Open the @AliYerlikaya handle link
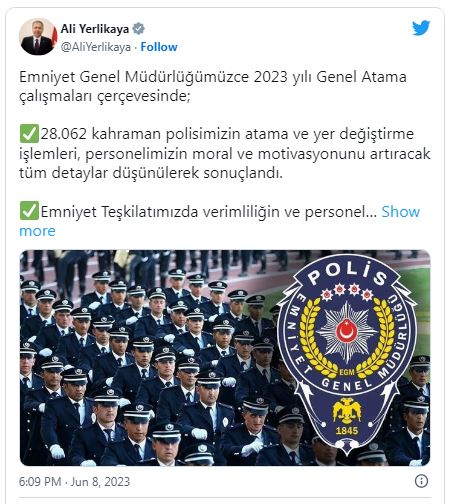The width and height of the screenshot is (456, 504). 96,47
